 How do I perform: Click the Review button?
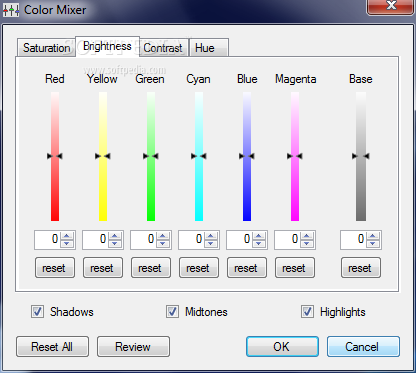pyautogui.click(x=133, y=347)
